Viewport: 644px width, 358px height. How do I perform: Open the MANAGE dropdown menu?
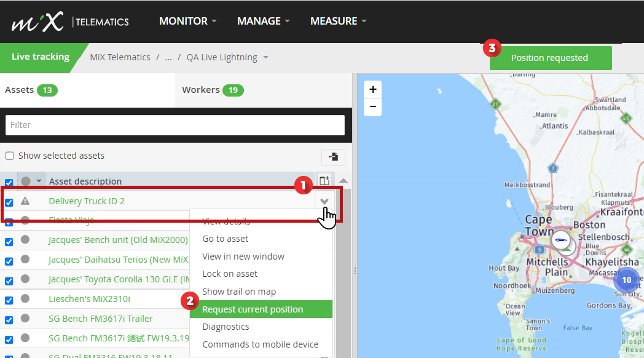pos(263,21)
